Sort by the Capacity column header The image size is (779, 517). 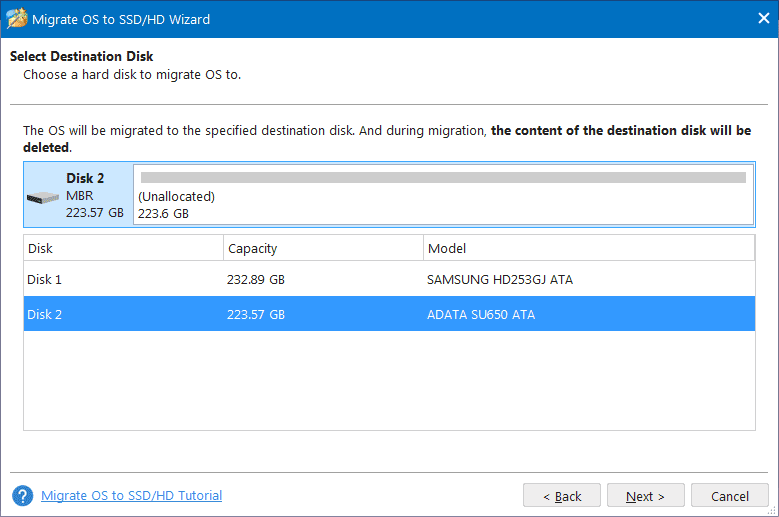(322, 248)
